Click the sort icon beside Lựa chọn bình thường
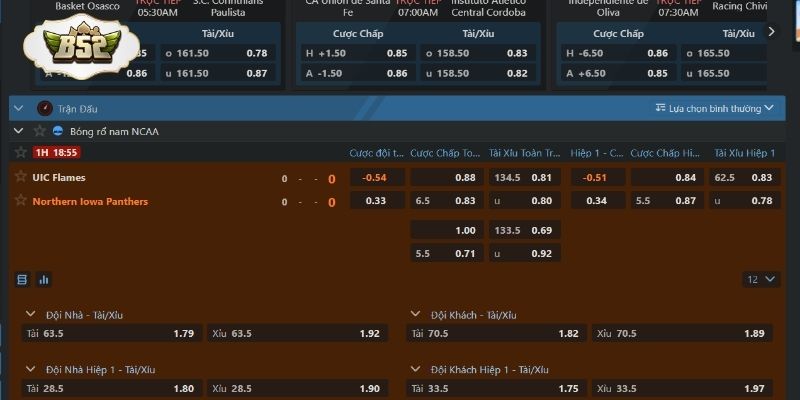The image size is (800, 400). click(x=660, y=108)
